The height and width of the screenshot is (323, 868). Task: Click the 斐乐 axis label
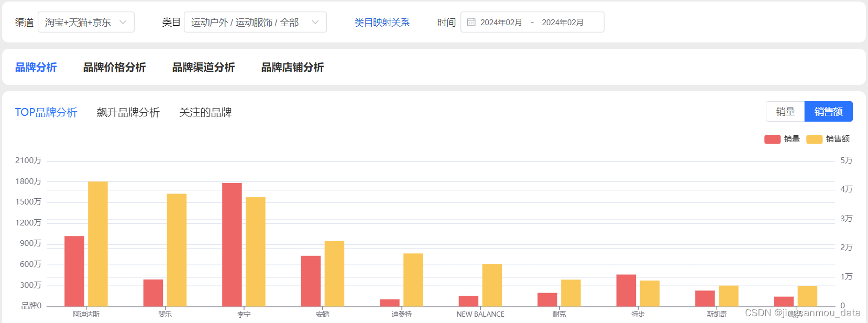(x=165, y=314)
